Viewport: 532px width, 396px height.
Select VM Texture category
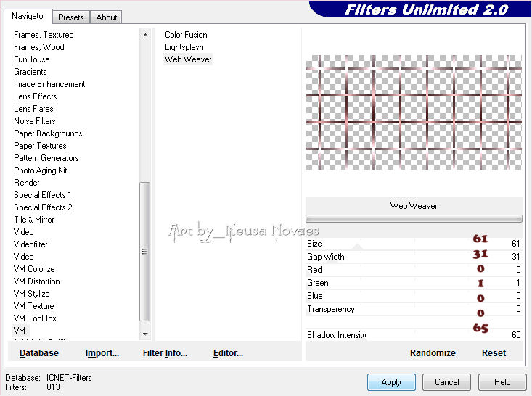[34, 306]
